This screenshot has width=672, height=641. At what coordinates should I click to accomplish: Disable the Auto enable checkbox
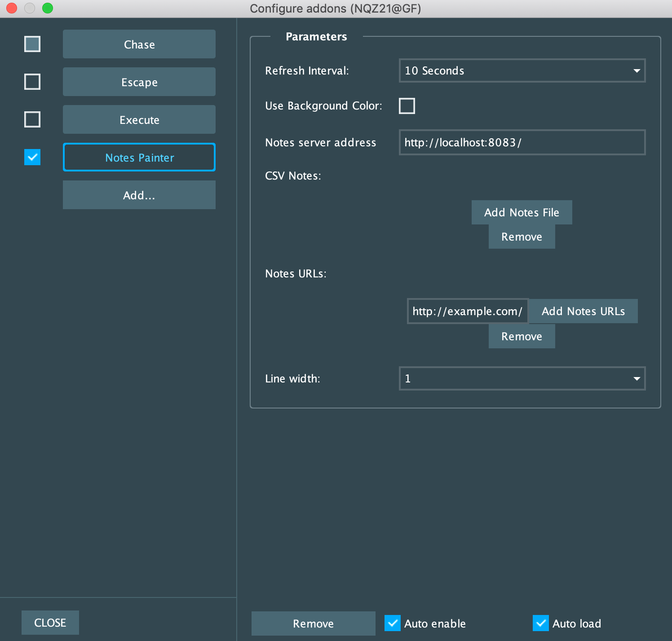coord(393,623)
